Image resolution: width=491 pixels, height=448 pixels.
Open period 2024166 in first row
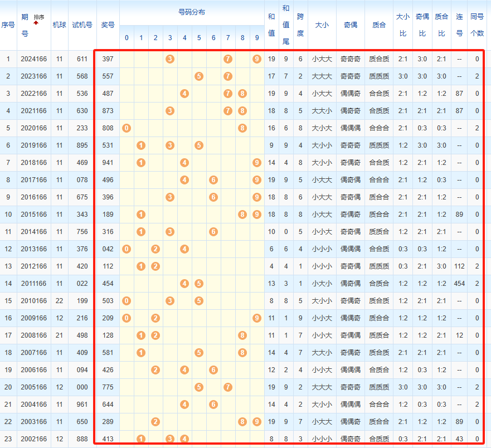click(x=33, y=59)
